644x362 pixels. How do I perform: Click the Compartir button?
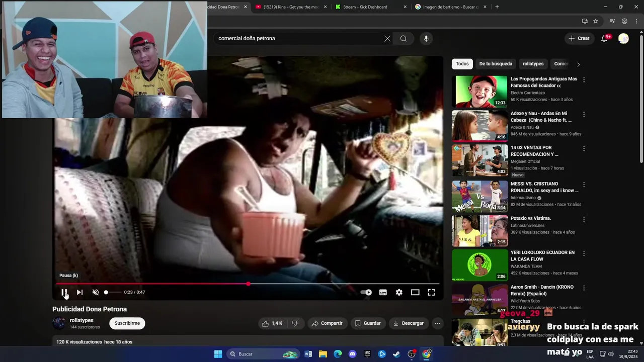click(327, 323)
